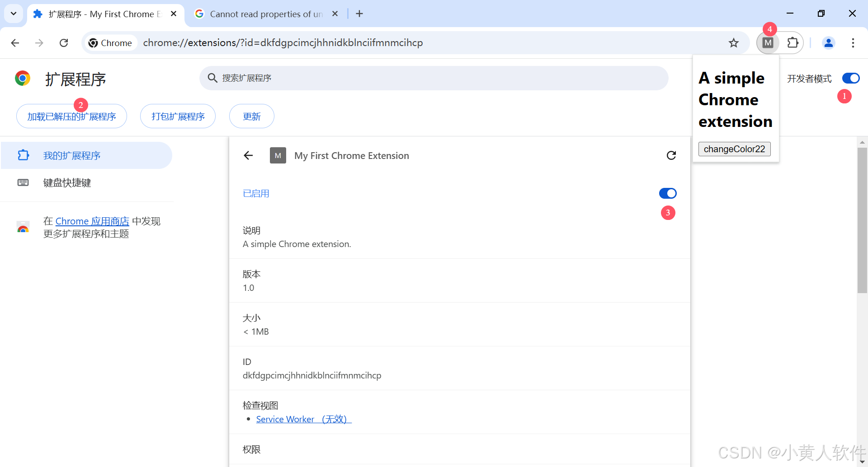Image resolution: width=868 pixels, height=467 pixels.
Task: Switch to the Cannot read properties tab
Action: point(267,14)
